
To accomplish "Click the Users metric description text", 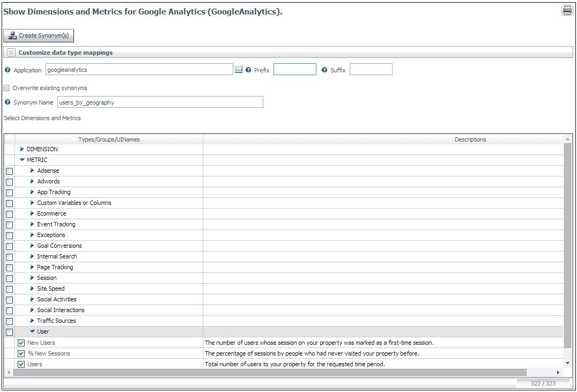I will pyautogui.click(x=295, y=364).
